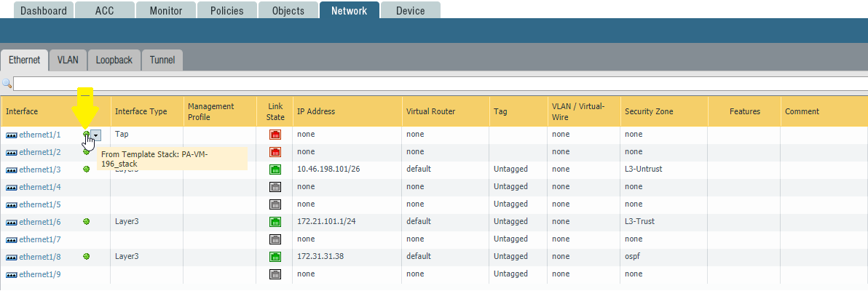Click the red link state icon for ethernet1/2
868x291 pixels.
pyautogui.click(x=275, y=152)
